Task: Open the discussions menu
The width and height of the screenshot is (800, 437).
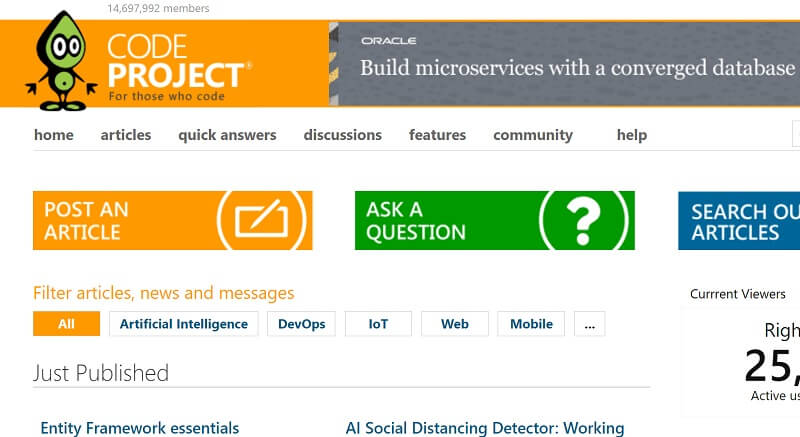Action: pyautogui.click(x=343, y=135)
